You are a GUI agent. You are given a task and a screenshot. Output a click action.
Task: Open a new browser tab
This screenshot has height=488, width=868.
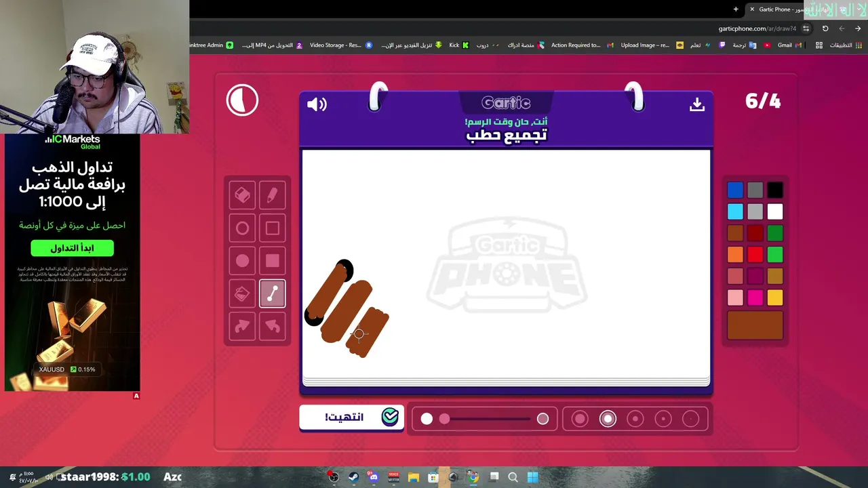click(736, 9)
